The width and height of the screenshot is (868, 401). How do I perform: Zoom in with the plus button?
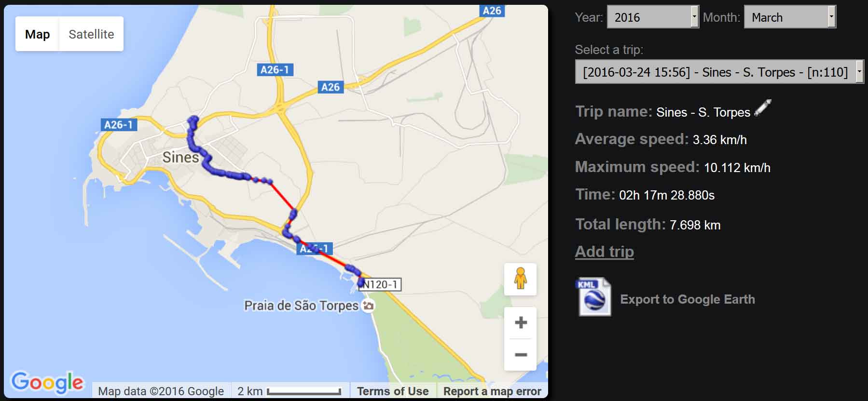click(521, 322)
